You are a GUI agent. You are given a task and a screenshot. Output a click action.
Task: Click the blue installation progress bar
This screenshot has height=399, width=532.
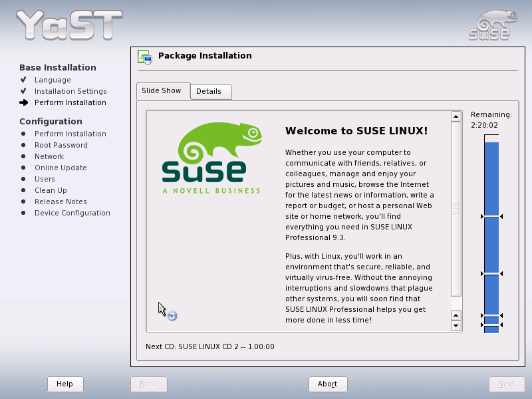pos(491,234)
